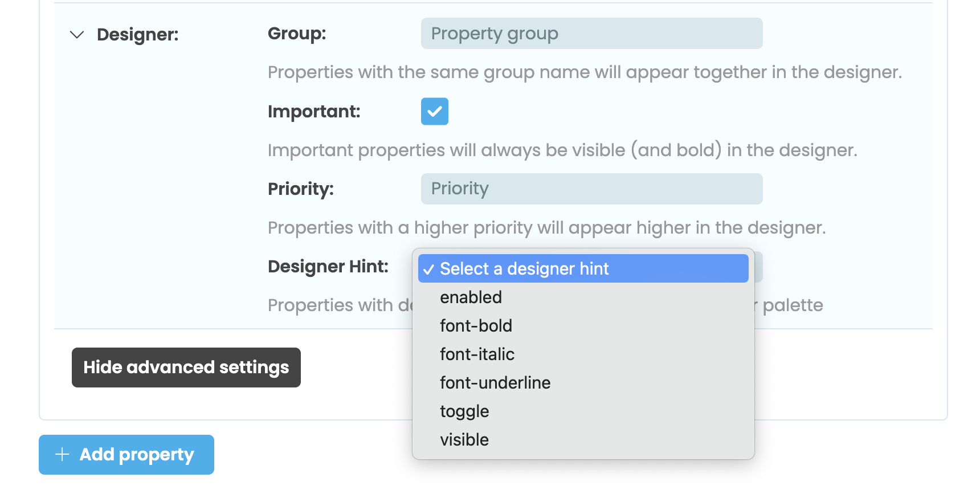Click the checkmark beside Select a designer hint
Viewport: 980px width, 498px height.
(x=430, y=270)
